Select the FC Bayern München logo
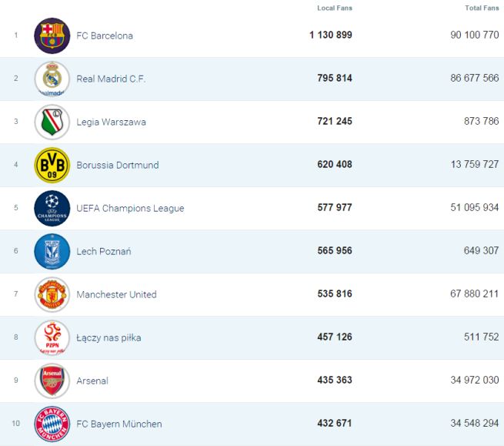Viewport: 504px width, 446px height. click(x=52, y=424)
